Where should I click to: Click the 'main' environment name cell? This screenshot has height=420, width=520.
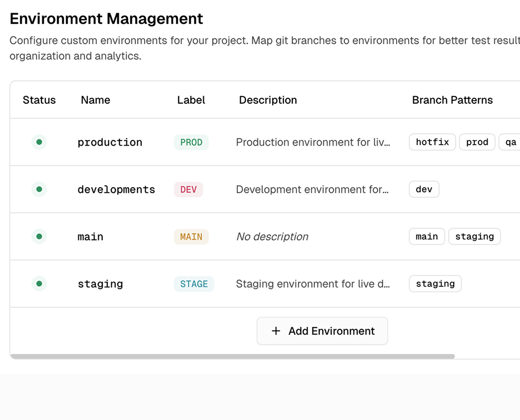click(x=90, y=237)
